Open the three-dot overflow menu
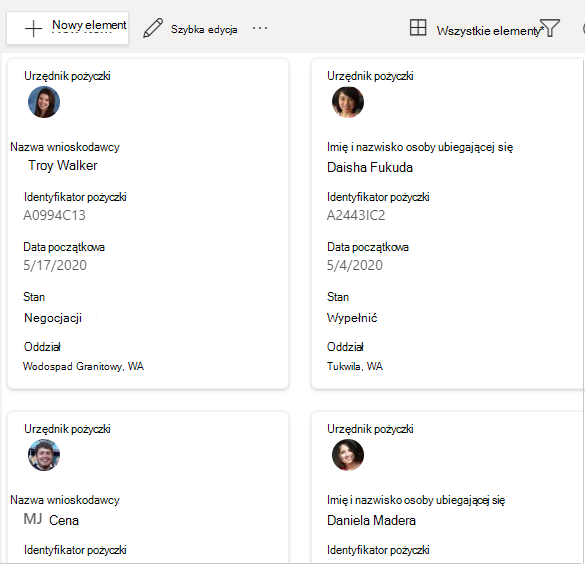Viewport: 585px width, 564px height. (x=260, y=28)
